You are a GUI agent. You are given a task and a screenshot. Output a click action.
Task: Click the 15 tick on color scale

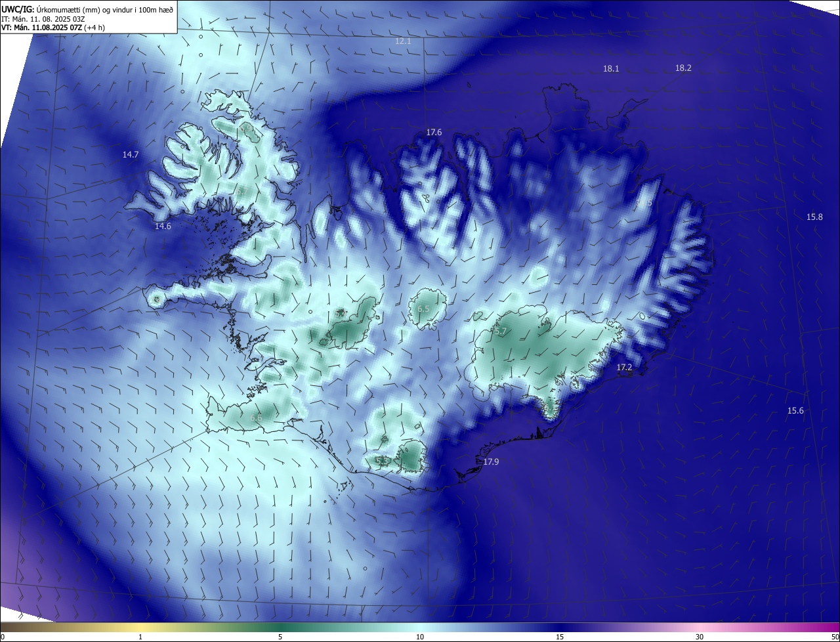pos(560,637)
